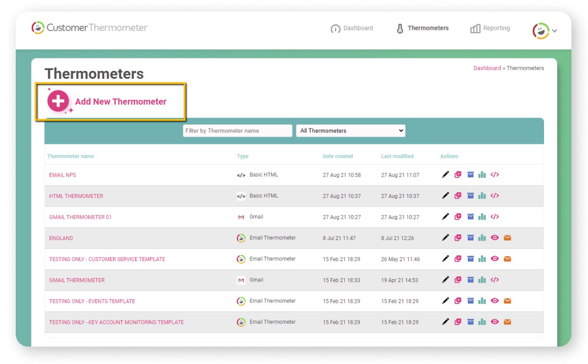View KEY ACCOUNT MONITORING TEMPLATE results chart
The image size is (588, 364).
tap(482, 322)
